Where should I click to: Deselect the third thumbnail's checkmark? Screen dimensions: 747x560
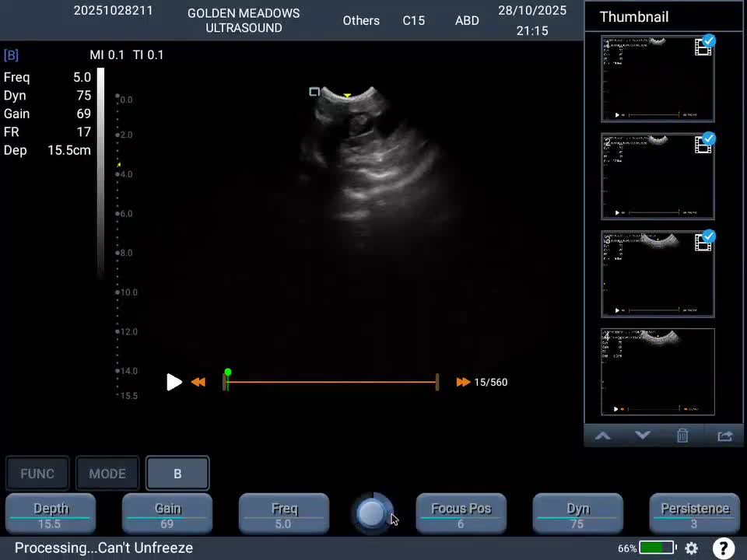[709, 236]
